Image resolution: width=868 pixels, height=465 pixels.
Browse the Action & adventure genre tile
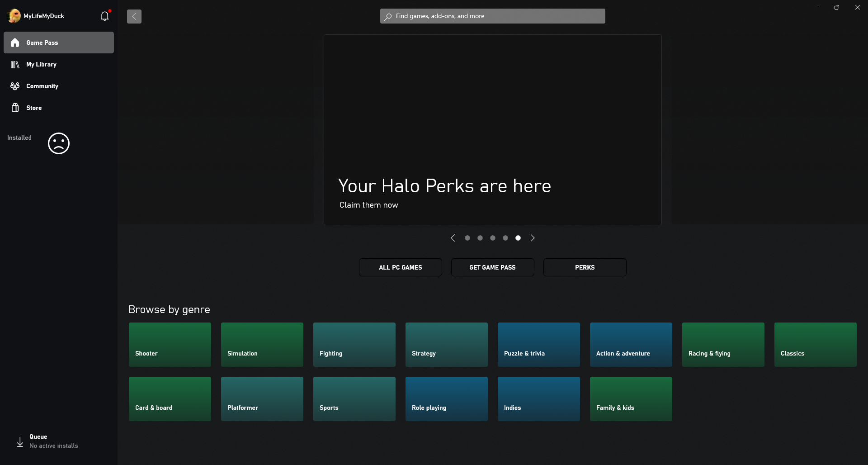(x=631, y=345)
